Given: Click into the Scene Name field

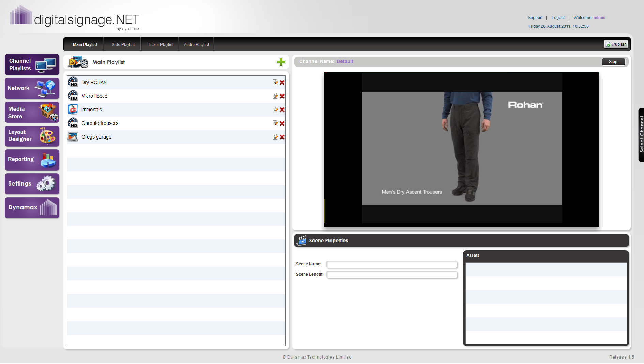Looking at the screenshot, I should click(392, 264).
